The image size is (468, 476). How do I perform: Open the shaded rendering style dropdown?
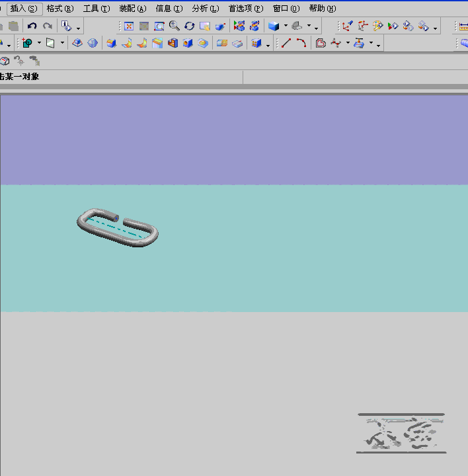286,27
